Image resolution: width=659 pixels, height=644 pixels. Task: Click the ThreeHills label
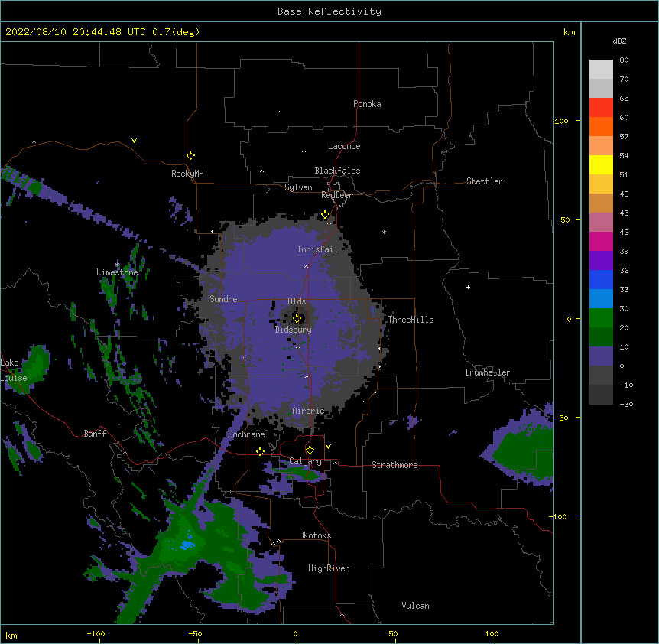(x=411, y=320)
